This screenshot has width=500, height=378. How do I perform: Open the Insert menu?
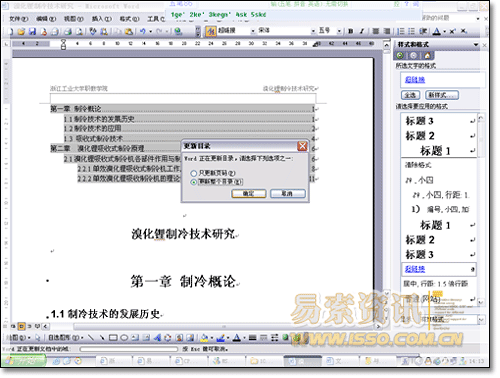click(x=102, y=19)
